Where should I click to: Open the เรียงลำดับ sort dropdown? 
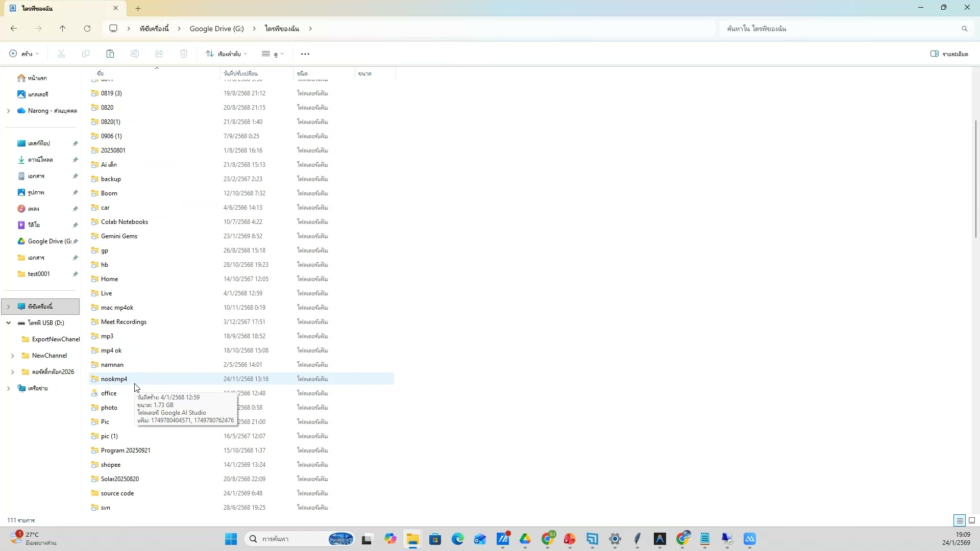pos(226,54)
